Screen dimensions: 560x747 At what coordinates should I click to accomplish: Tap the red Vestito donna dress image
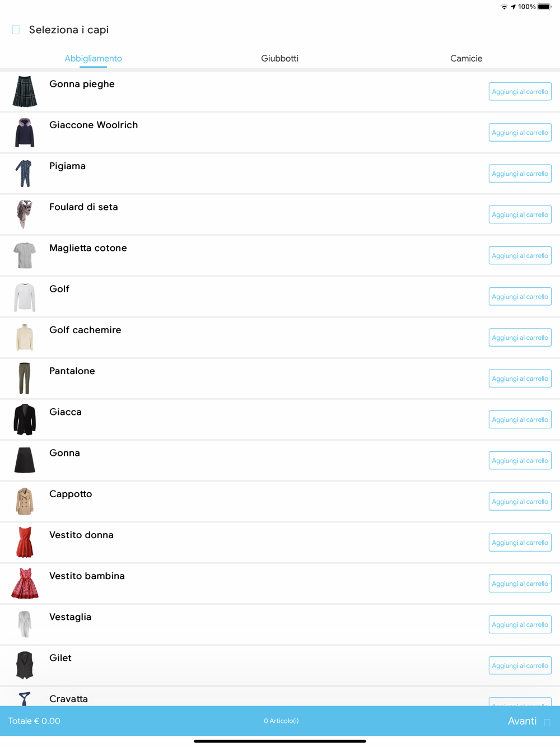click(x=25, y=543)
